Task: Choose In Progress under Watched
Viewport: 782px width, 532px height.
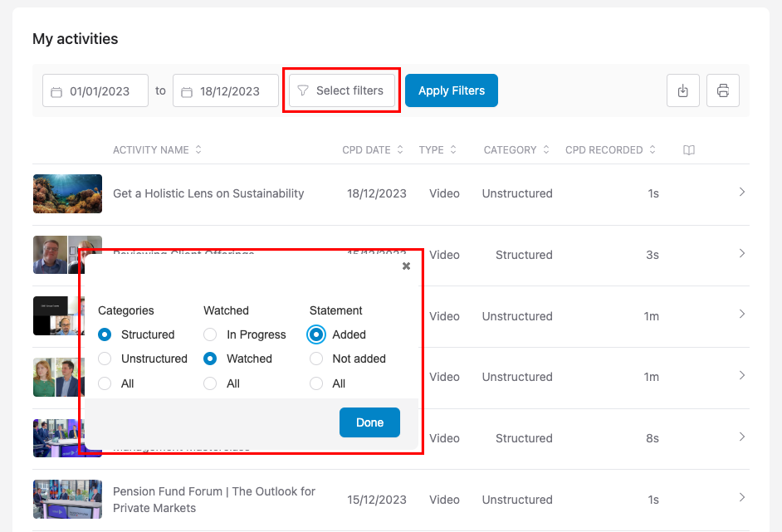Action: (210, 334)
